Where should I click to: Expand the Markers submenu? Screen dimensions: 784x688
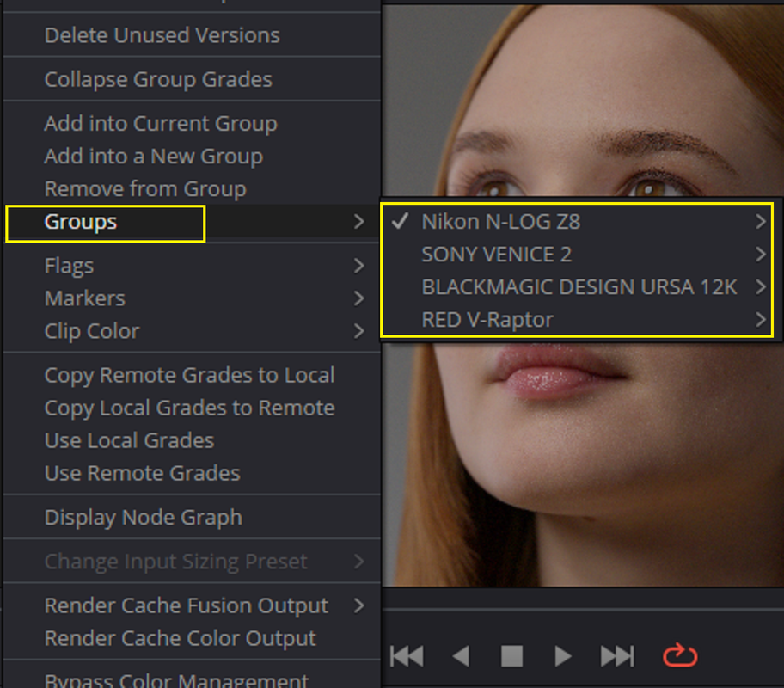coord(192,298)
